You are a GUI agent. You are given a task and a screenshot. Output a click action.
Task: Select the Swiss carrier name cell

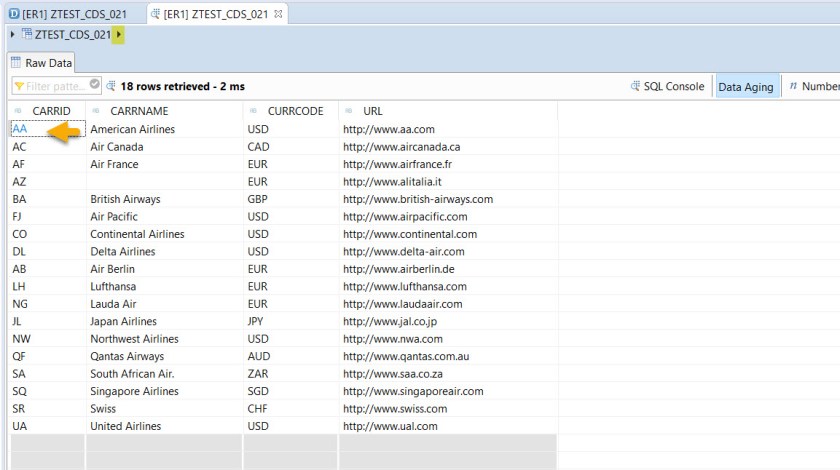point(164,408)
